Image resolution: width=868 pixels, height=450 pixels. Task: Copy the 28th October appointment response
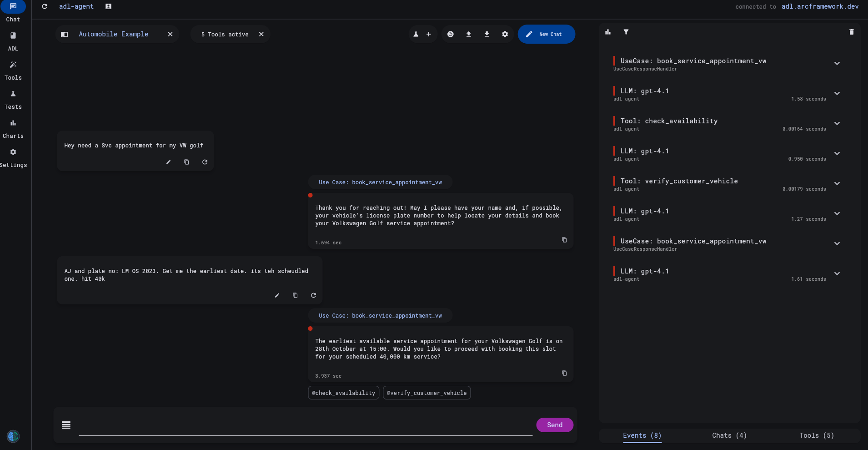(x=564, y=373)
